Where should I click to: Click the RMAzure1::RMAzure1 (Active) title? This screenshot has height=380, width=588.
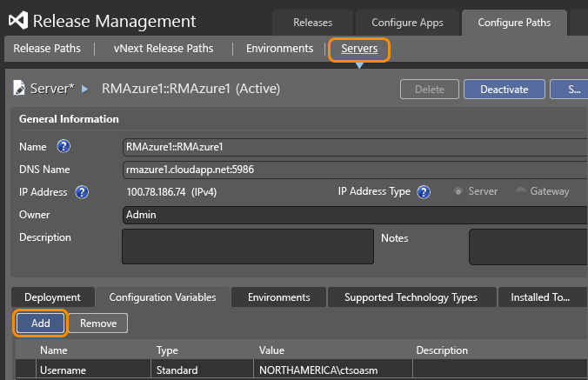(190, 89)
